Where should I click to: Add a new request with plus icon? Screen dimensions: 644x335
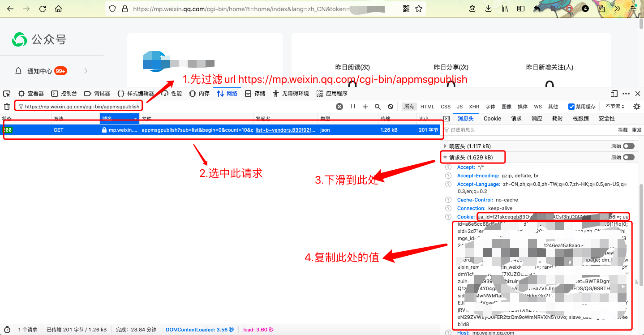[365, 107]
